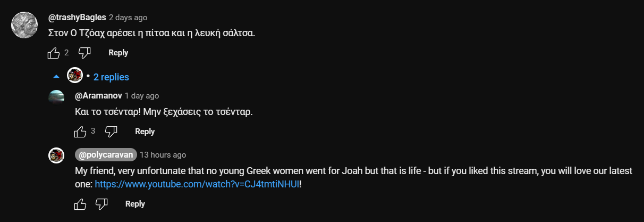Reply to @polycaravan's comment
The width and height of the screenshot is (644, 222).
pyautogui.click(x=135, y=204)
